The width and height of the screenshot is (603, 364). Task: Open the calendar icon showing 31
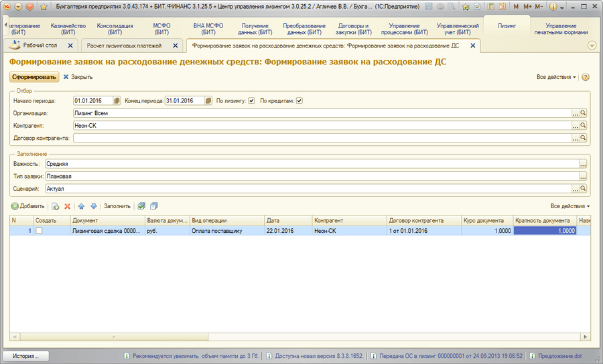pos(503,7)
